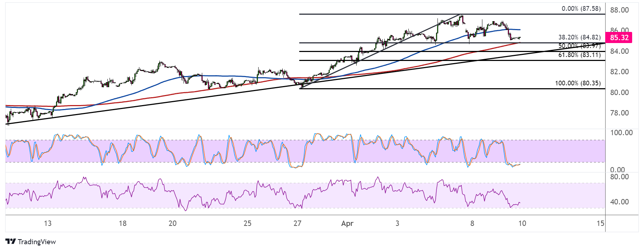Click the 0.00 stochastic scale label
This screenshot has height=251, width=644.
coord(617,170)
